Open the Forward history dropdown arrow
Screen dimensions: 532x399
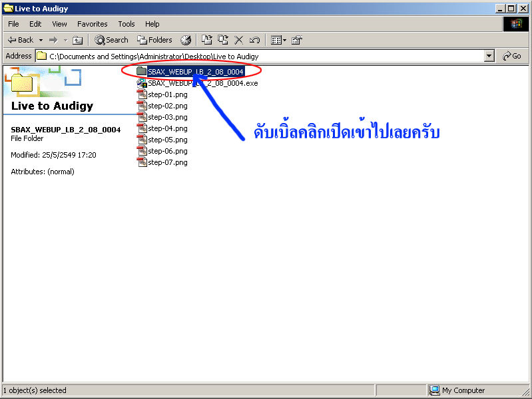point(65,41)
